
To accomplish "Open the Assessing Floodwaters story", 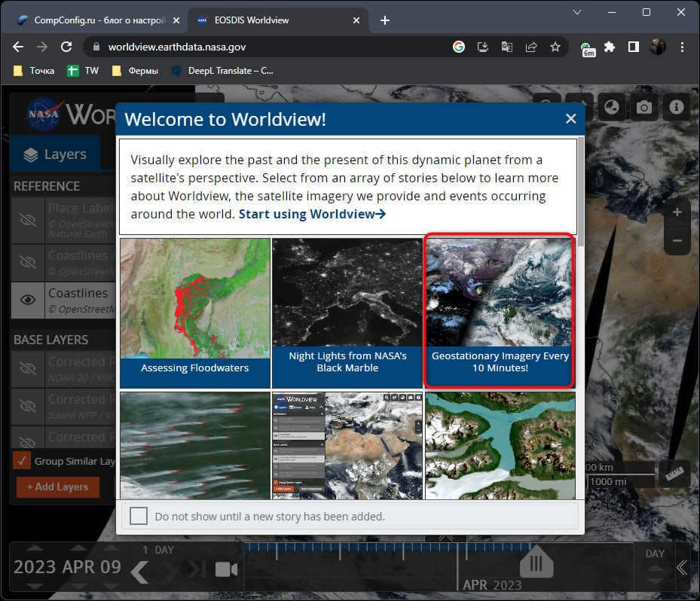I will point(195,313).
